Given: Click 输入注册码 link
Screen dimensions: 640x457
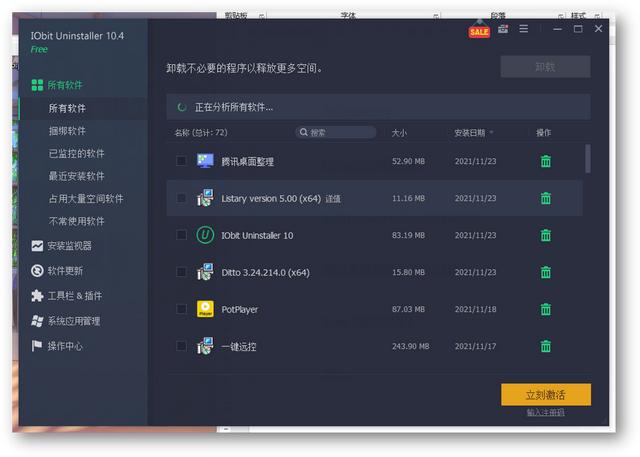Looking at the screenshot, I should pos(545,413).
